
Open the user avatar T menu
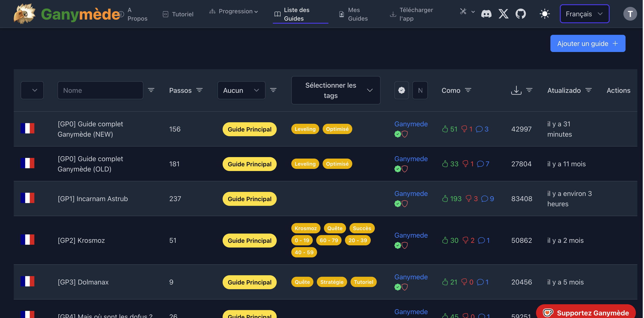(x=630, y=14)
